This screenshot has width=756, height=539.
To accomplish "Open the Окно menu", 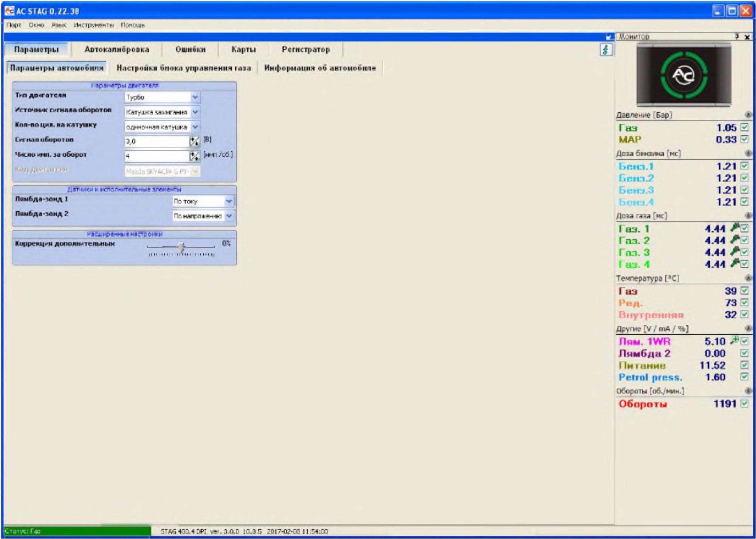I will pos(36,25).
